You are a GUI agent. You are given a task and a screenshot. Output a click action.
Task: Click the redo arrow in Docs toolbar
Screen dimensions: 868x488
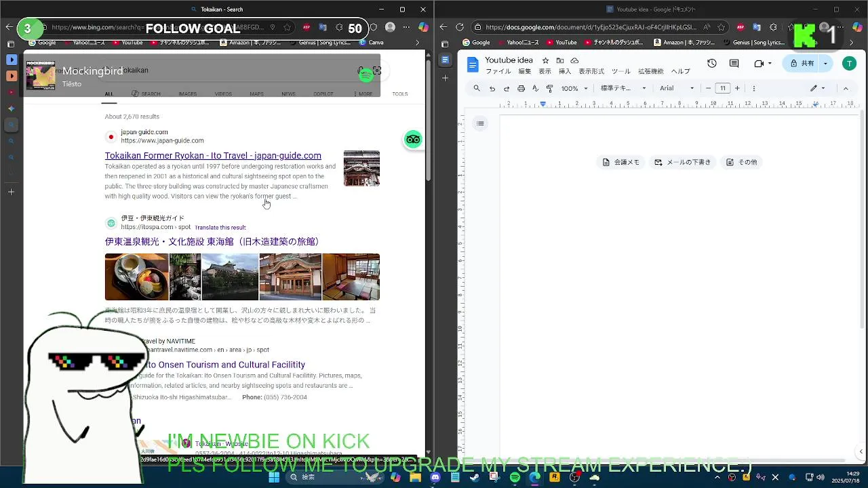pos(507,88)
